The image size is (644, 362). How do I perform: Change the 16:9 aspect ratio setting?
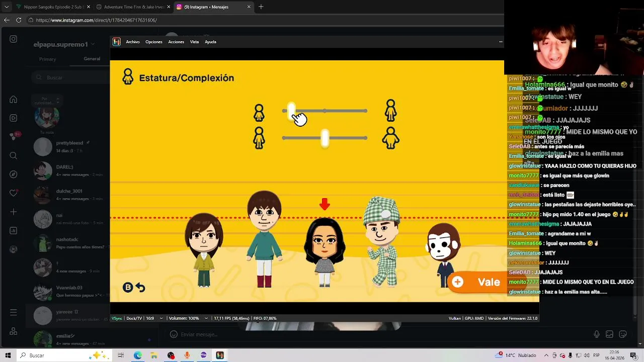(x=150, y=318)
